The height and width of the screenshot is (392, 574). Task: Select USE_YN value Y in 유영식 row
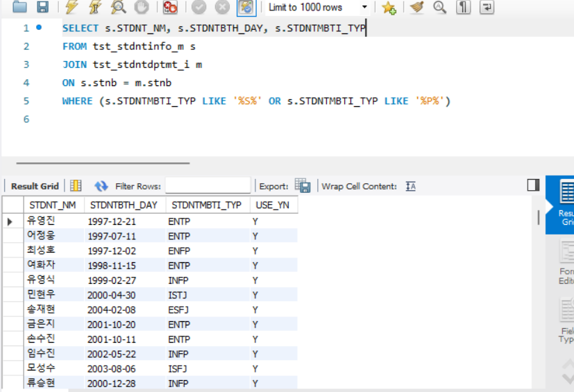(274, 280)
